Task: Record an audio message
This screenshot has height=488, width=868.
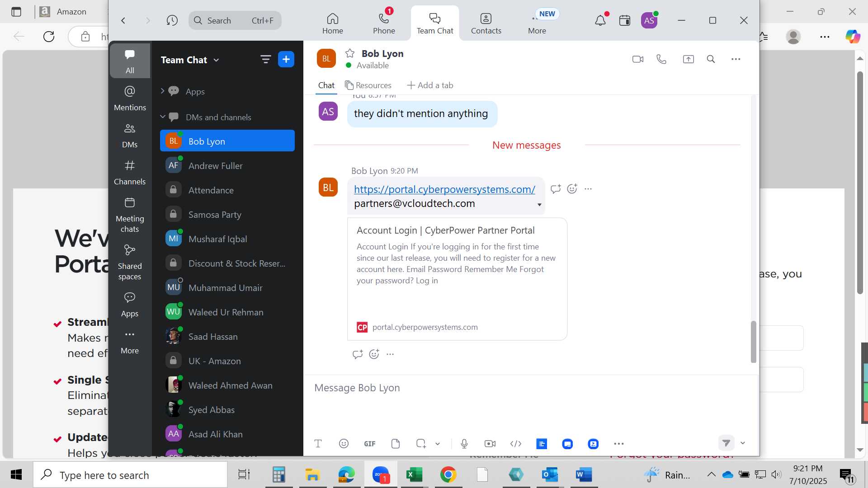Action: [x=464, y=444]
